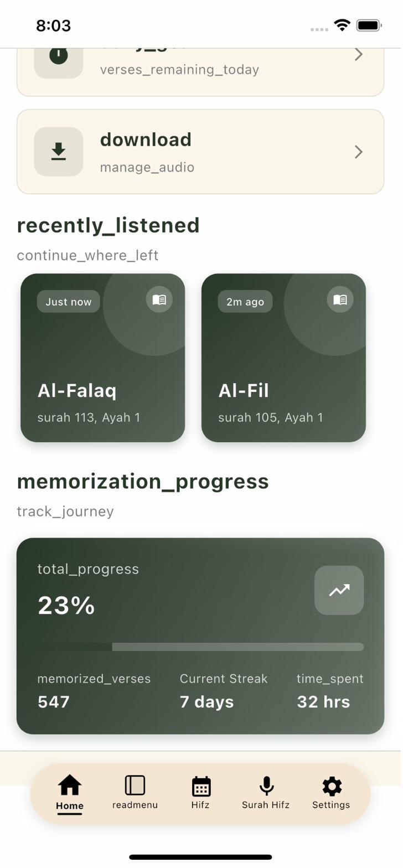Screen dimensions: 403x868
Task: Tap the timer icon in the top card
Action: pyautogui.click(x=59, y=55)
